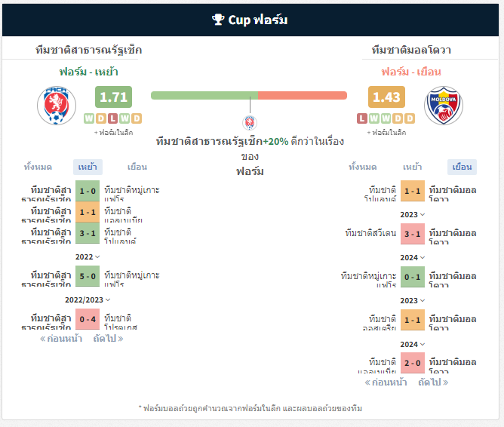Click the small Czech crest under the form bar
The width and height of the screenshot is (504, 427).
[250, 123]
